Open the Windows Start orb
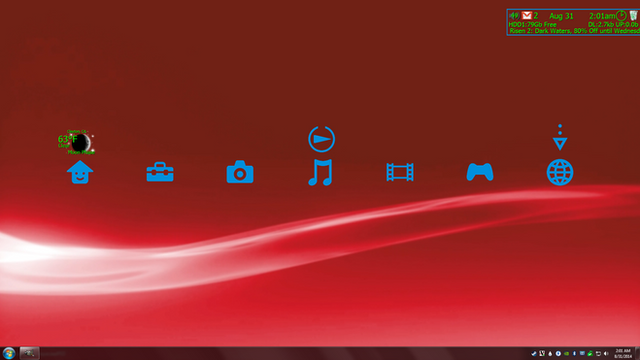 click(x=9, y=353)
